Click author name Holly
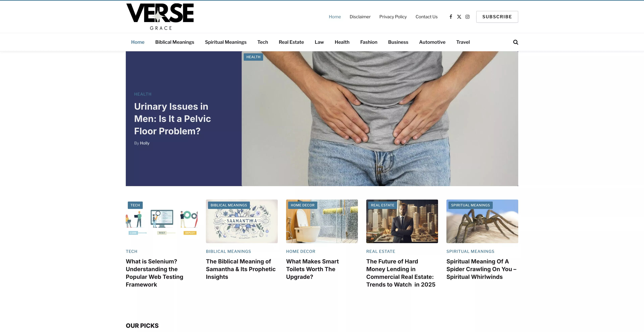The width and height of the screenshot is (644, 332). 145,143
